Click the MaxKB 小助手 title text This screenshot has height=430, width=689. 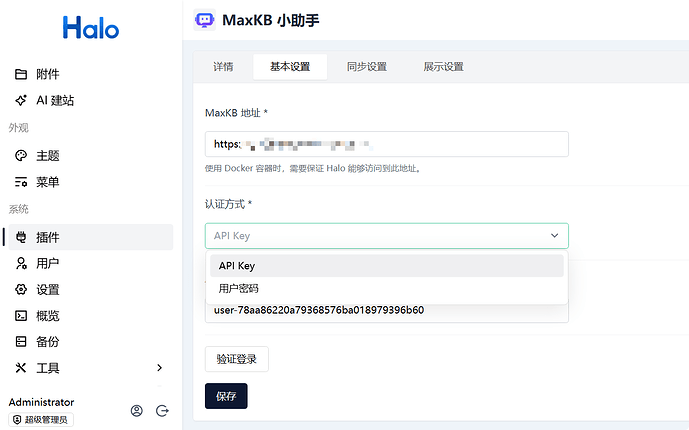(x=271, y=20)
